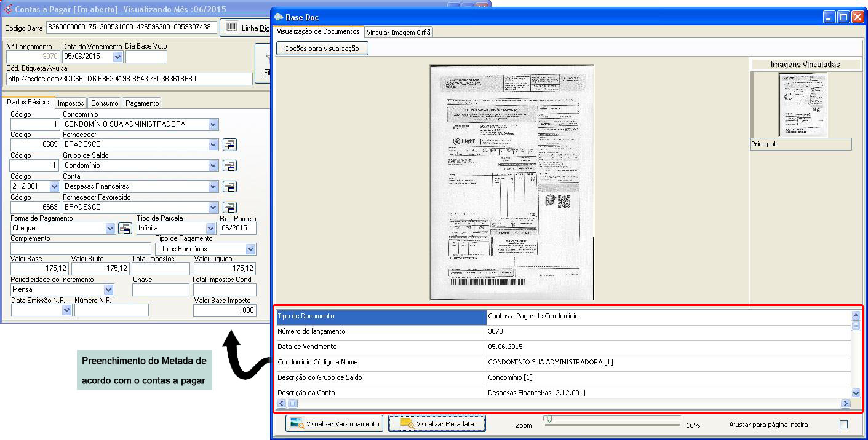The image size is (868, 440).
Task: Expand the Condomínio combo box
Action: coord(213,124)
